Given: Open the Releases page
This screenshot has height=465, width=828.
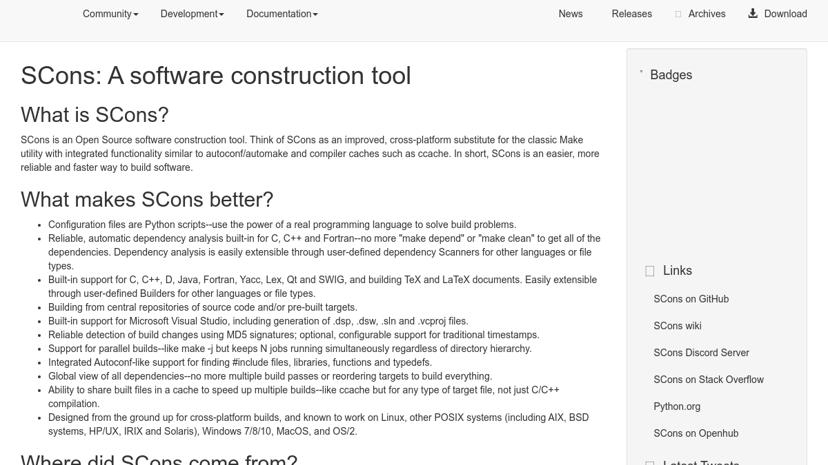Looking at the screenshot, I should coord(632,14).
